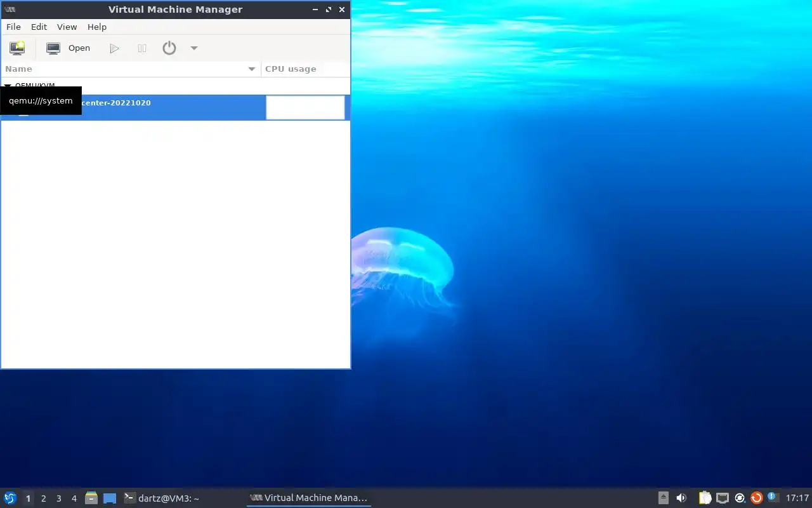Click the show desktop taskbar icon
Viewport: 812px width, 508px height.
click(x=110, y=498)
